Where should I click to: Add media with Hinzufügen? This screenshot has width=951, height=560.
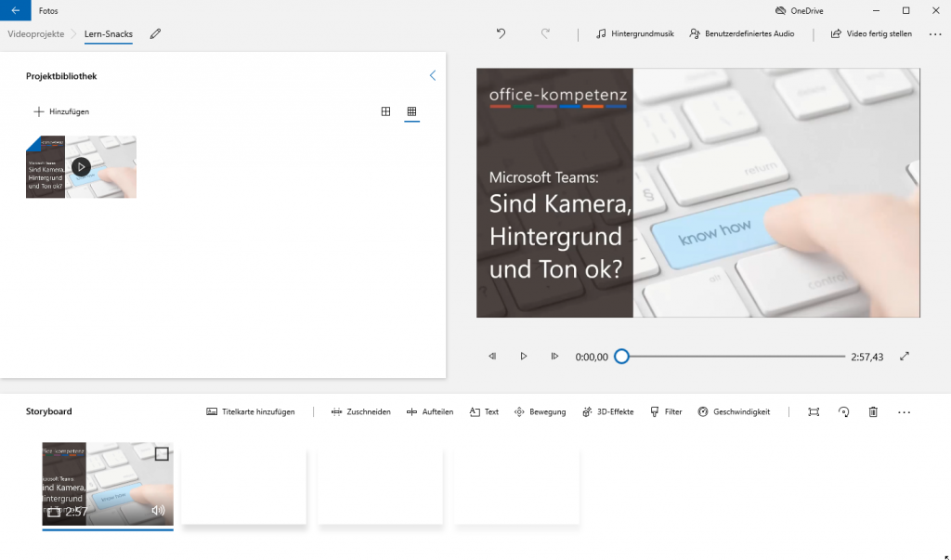[61, 111]
